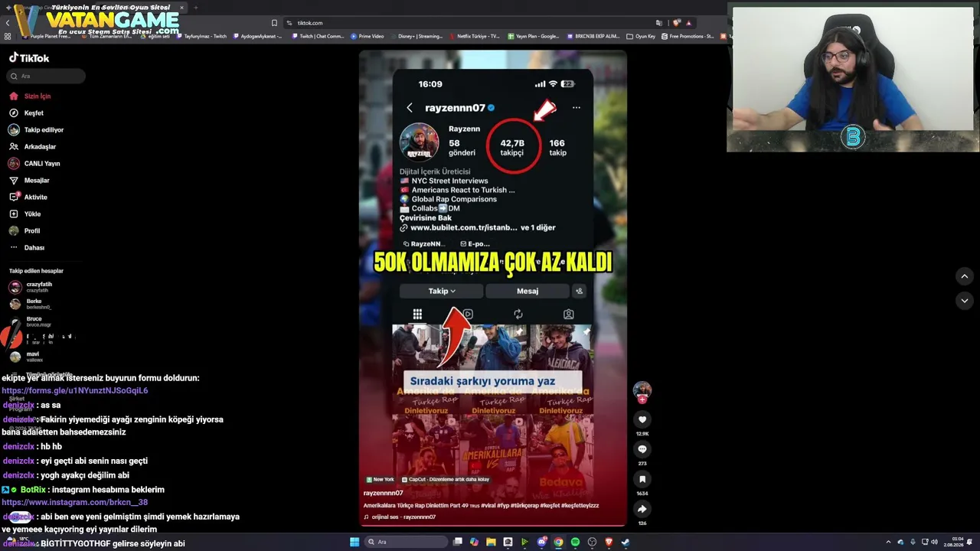Open the 'rayzennn07' username under the video
This screenshot has width=980, height=551.
383,494
